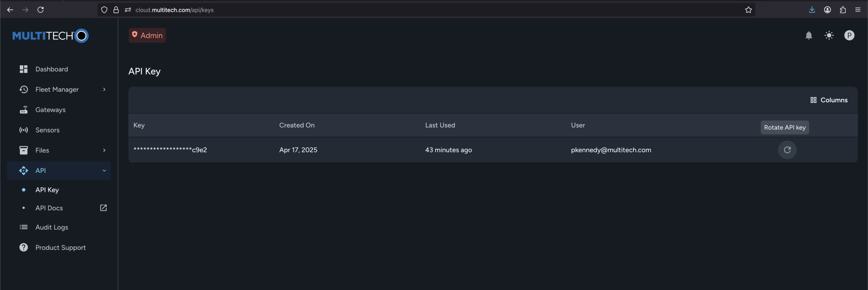Sort by the Key column header
Image resolution: width=868 pixels, height=290 pixels.
[139, 125]
